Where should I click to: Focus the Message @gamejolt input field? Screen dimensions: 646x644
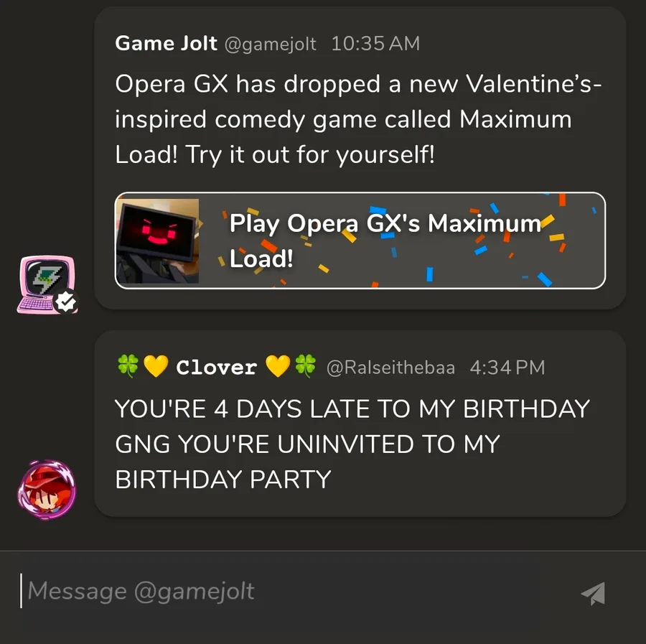(287, 591)
